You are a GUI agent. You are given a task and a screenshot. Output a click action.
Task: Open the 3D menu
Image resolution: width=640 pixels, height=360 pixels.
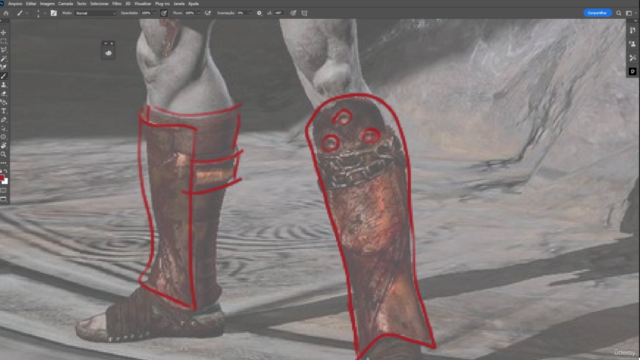pos(128,4)
